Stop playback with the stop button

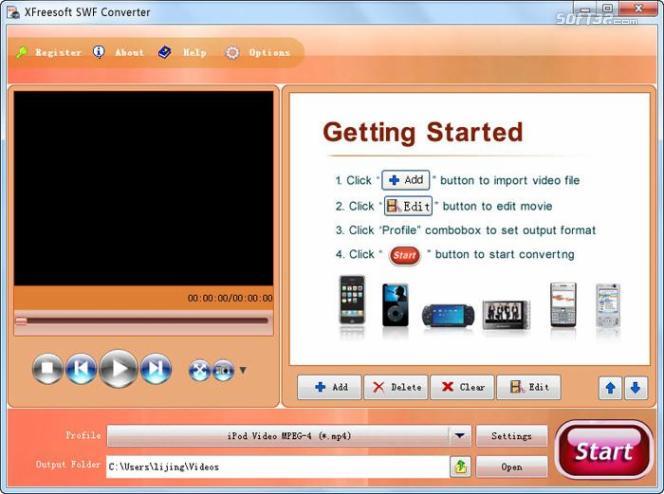(x=47, y=369)
